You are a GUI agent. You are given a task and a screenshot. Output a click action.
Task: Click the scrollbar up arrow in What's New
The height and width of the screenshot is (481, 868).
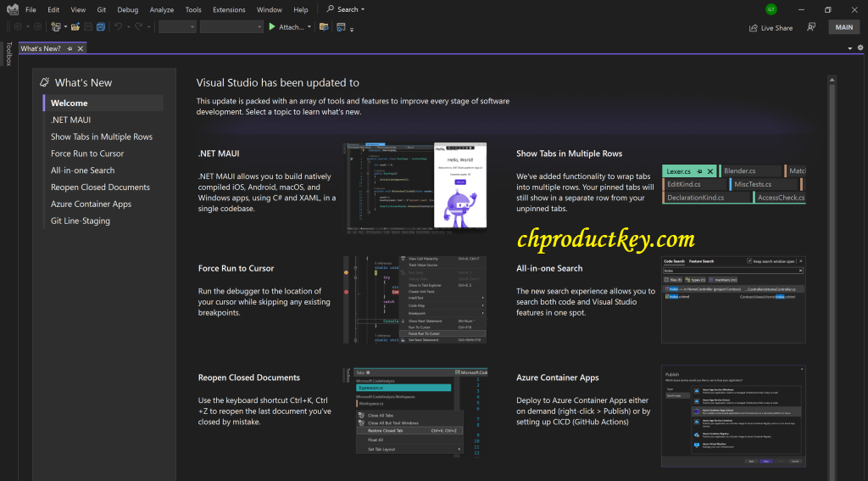[x=832, y=81]
